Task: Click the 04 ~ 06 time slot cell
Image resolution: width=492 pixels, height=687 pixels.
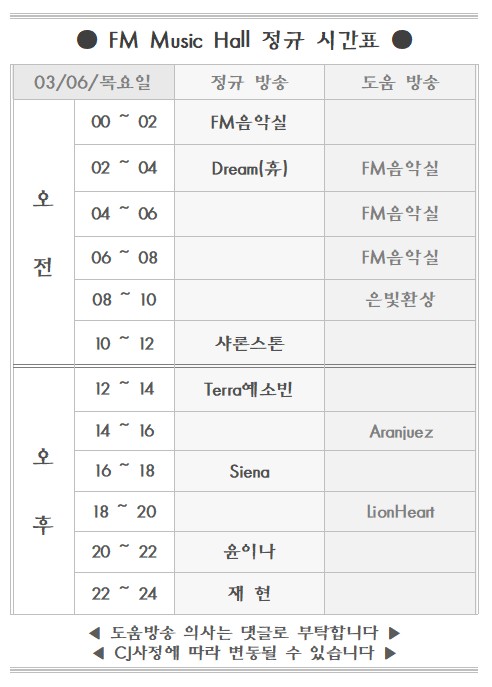Action: [124, 214]
